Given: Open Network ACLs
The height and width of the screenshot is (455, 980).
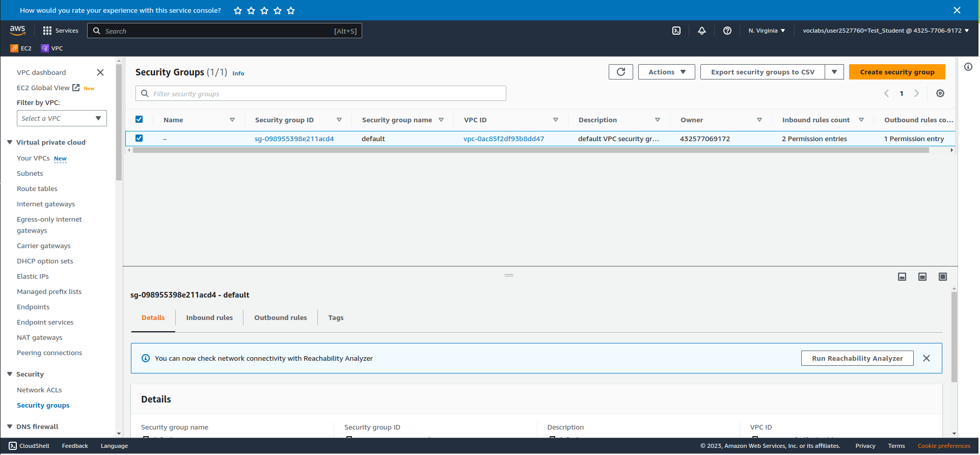Looking at the screenshot, I should 39,390.
